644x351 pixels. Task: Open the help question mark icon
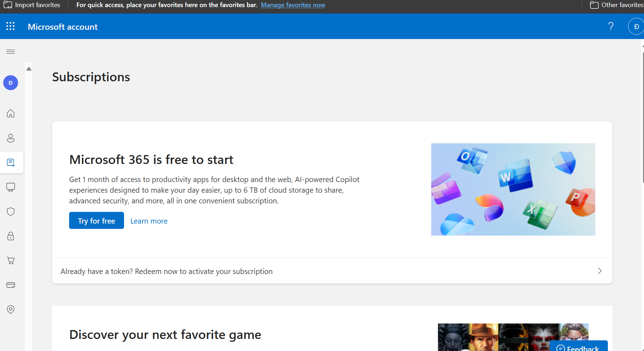[x=611, y=26]
